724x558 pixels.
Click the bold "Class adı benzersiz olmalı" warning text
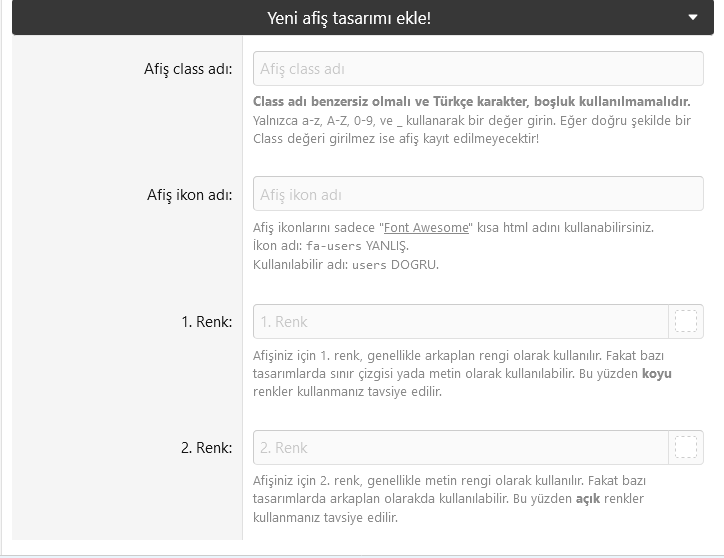[471, 102]
